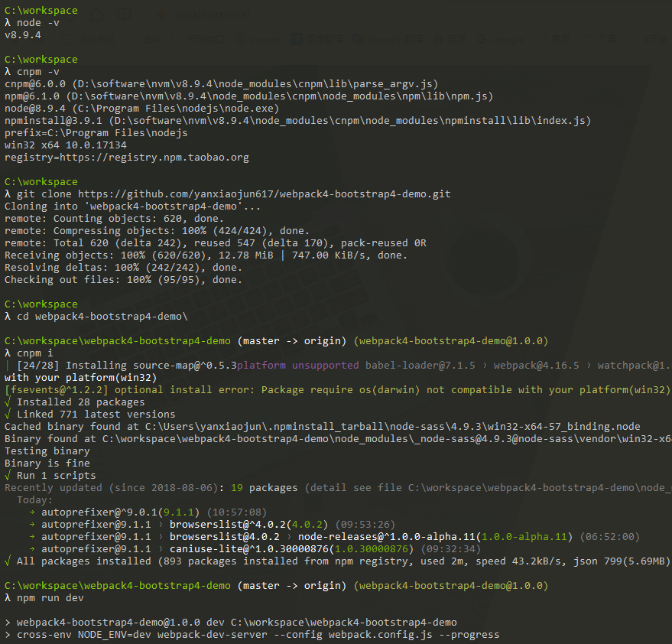The image size is (672, 644).
Task: Click the 'cnpm -v' command line
Action: pyautogui.click(x=31, y=72)
